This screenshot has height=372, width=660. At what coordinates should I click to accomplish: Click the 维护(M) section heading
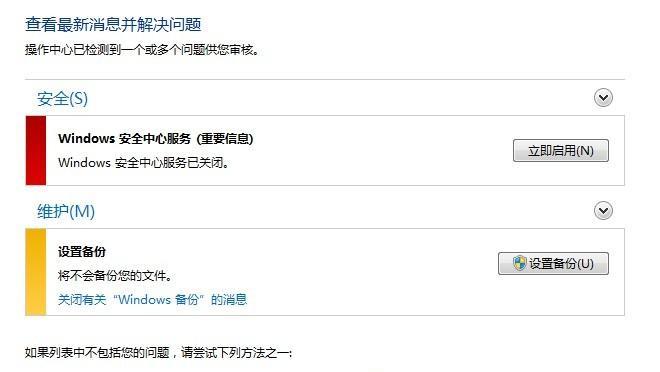66,211
